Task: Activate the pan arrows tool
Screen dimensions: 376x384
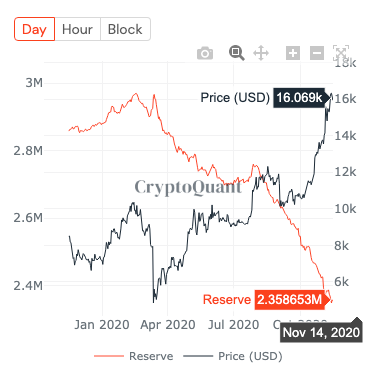Action: (261, 53)
